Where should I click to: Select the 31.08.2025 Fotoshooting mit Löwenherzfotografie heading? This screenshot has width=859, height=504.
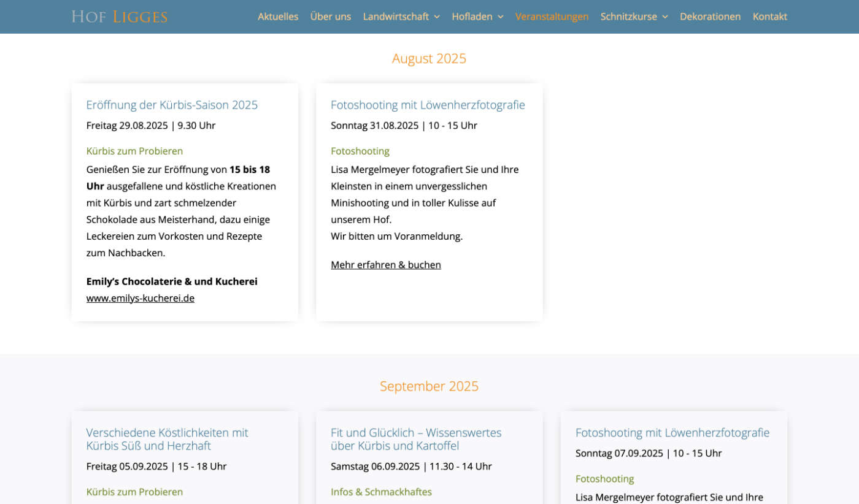click(428, 105)
